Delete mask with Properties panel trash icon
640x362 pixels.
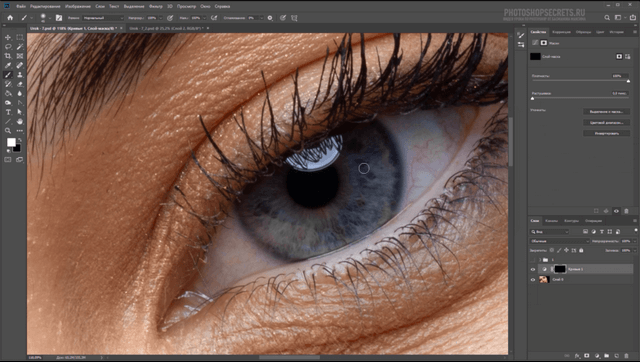point(626,211)
